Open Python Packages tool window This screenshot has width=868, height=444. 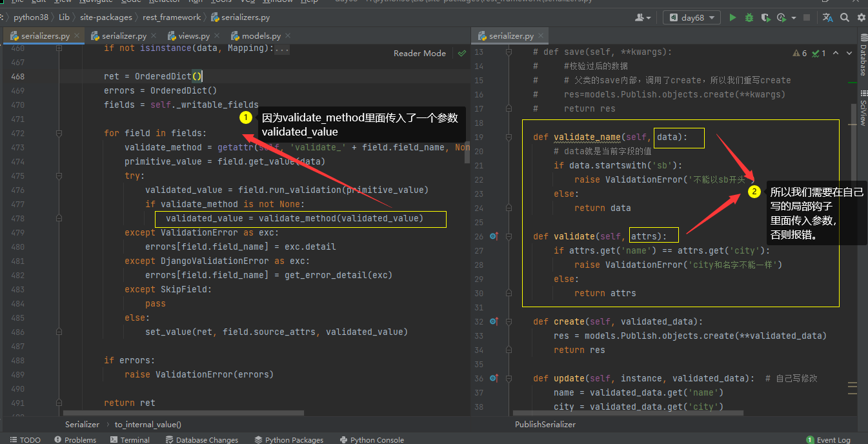coord(289,439)
